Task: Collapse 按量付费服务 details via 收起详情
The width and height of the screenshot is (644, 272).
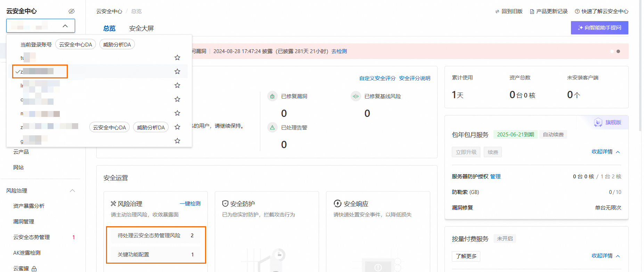Action: (x=606, y=256)
